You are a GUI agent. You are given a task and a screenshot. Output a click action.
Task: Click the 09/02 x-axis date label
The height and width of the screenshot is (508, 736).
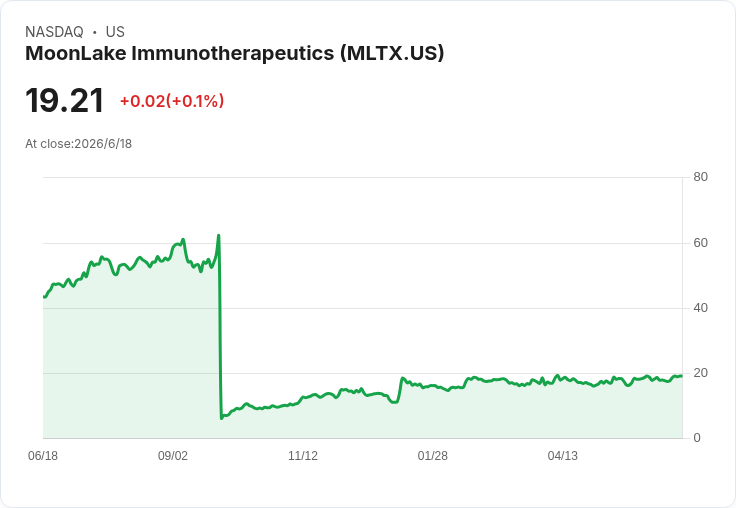tap(173, 455)
